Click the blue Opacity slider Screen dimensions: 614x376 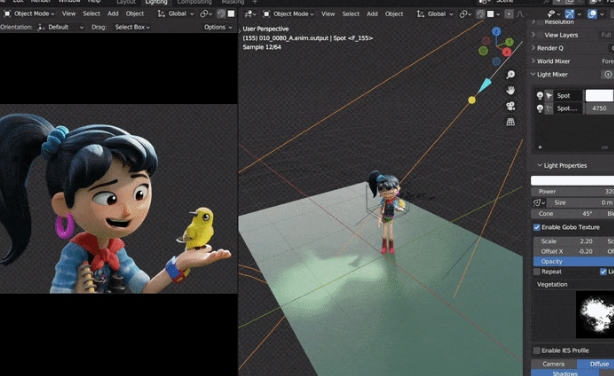pyautogui.click(x=574, y=261)
